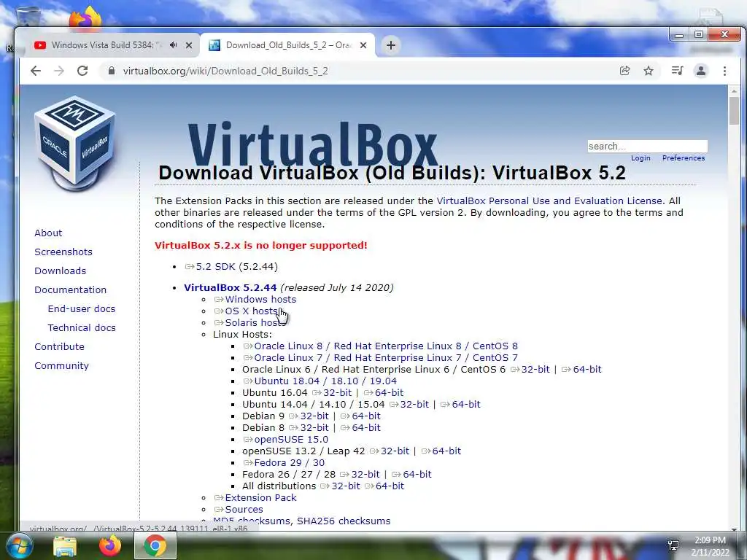This screenshot has width=747, height=560.
Task: Open the Windows Start orb
Action: (x=19, y=545)
